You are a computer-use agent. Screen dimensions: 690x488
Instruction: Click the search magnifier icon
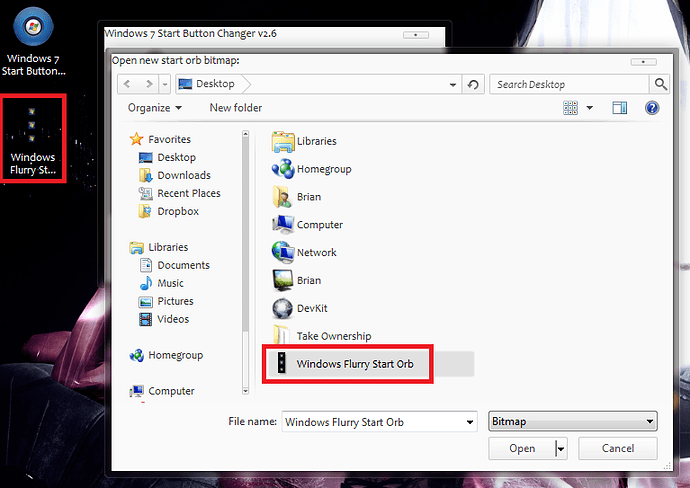660,85
